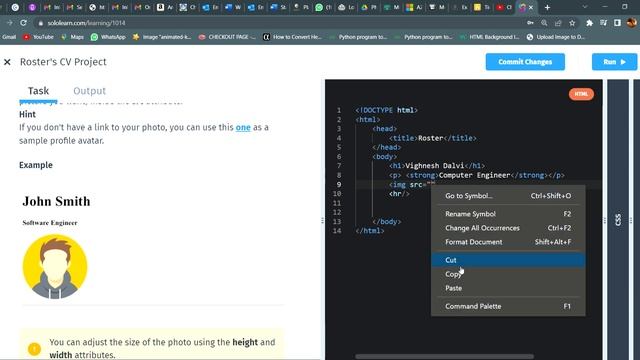The image size is (640, 360).
Task: Click the 'Computer Engineer' code line
Action: click(x=477, y=175)
